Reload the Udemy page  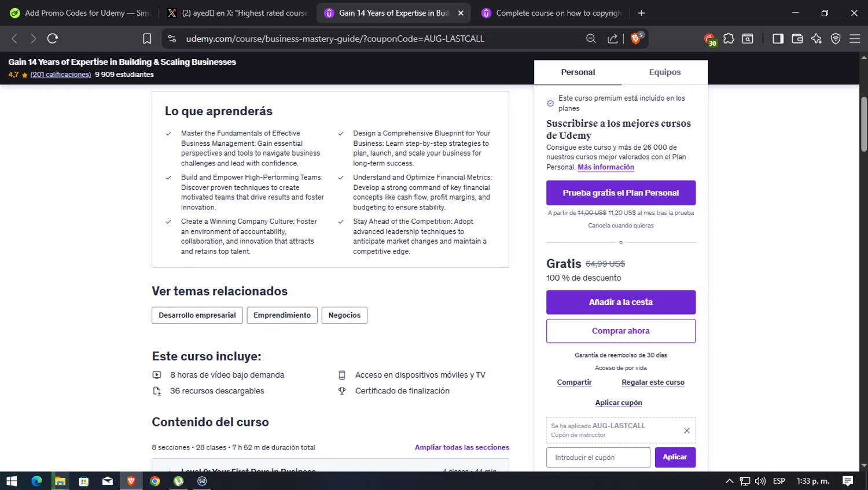(x=53, y=39)
